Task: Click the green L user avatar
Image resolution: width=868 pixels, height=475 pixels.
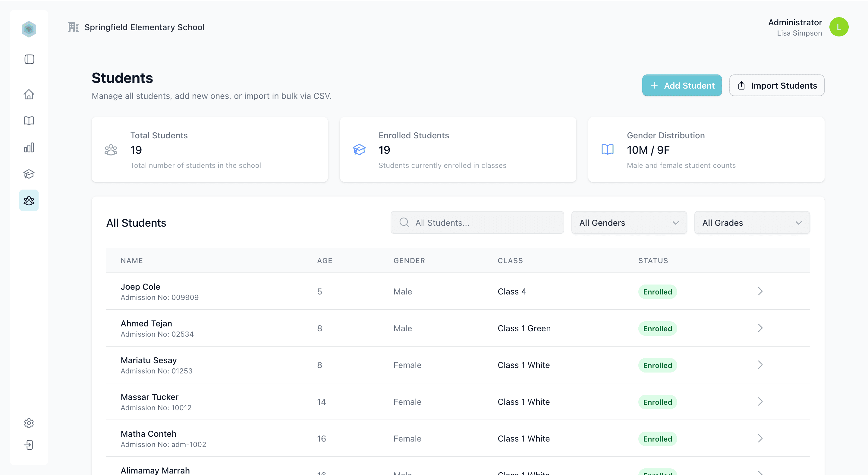Action: 839,27
